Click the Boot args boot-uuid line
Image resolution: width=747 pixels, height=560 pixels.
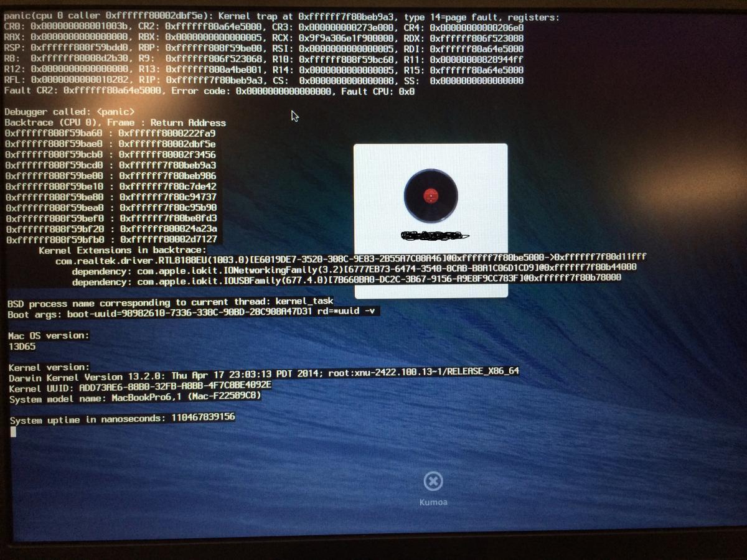[193, 312]
